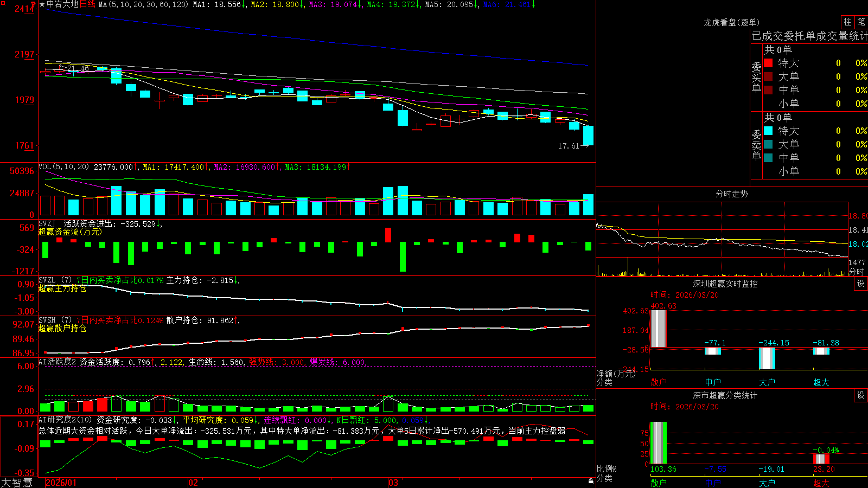Click the red question mark help icon
Viewport: 868px width, 488px height.
[x=33, y=4]
